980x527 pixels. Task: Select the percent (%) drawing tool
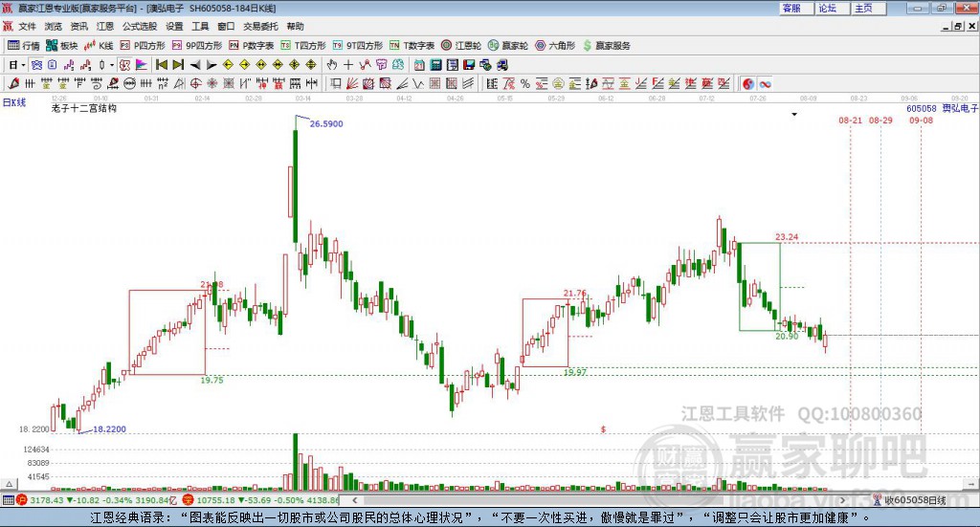pos(525,83)
